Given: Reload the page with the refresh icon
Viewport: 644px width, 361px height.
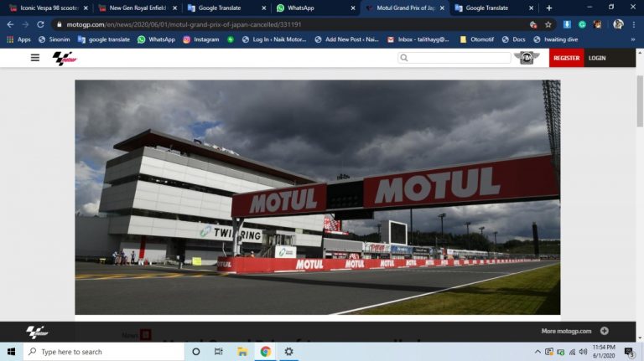Looking at the screenshot, I should [39, 24].
